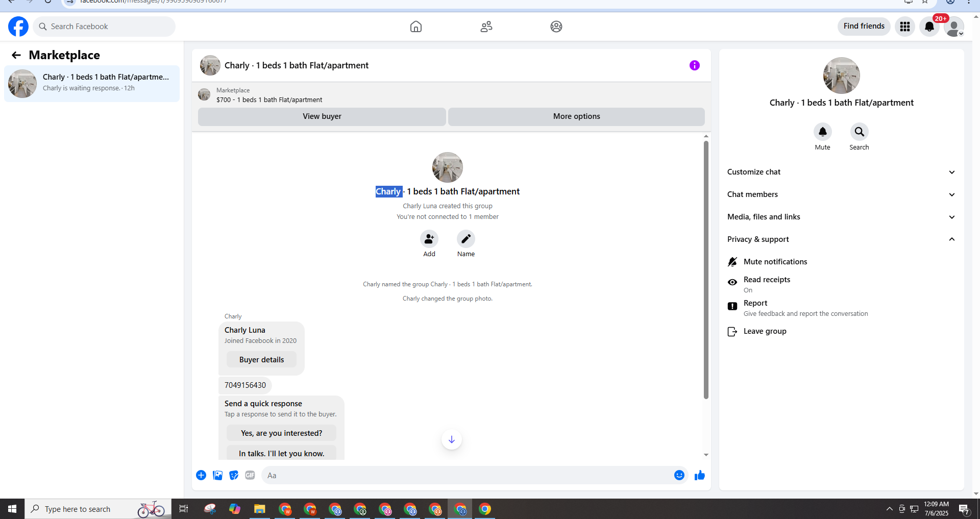Send quick response 'Yes, are you interested?'
The width and height of the screenshot is (980, 519).
coord(281,433)
